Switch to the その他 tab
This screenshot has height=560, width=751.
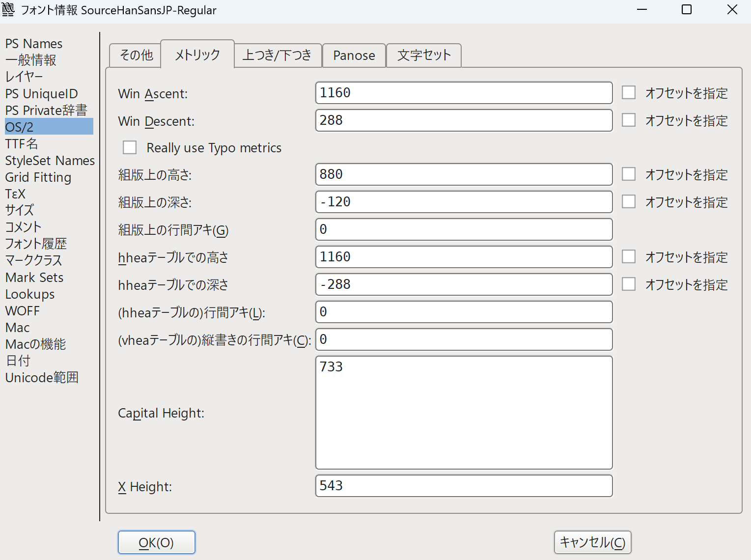click(134, 55)
